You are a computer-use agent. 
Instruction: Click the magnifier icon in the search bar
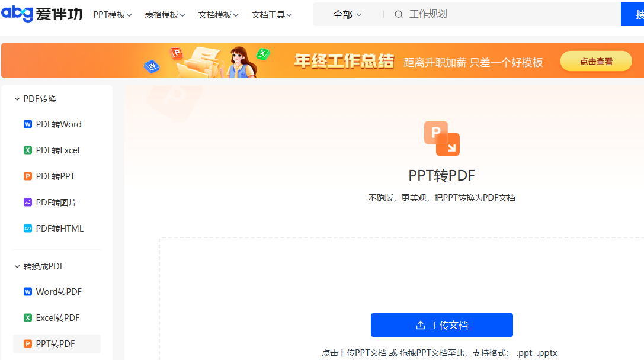pyautogui.click(x=398, y=14)
